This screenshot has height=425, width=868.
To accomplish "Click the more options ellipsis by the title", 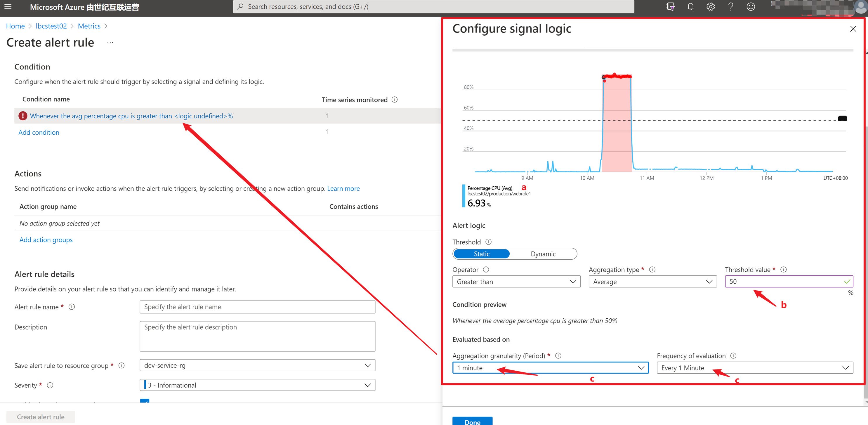I will tap(110, 43).
